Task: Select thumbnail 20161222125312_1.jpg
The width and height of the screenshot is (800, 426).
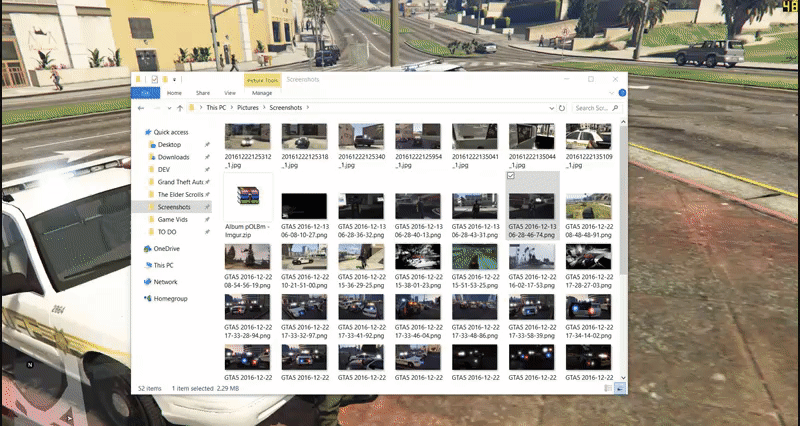Action: pos(248,136)
